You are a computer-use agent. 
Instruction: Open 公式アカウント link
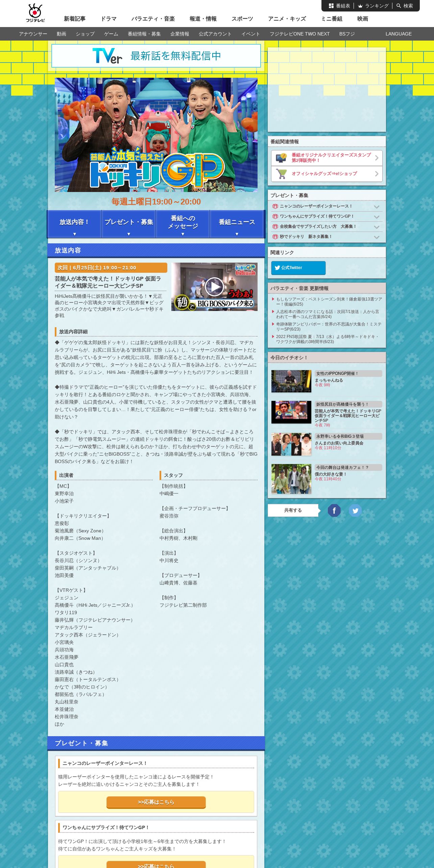tap(215, 34)
